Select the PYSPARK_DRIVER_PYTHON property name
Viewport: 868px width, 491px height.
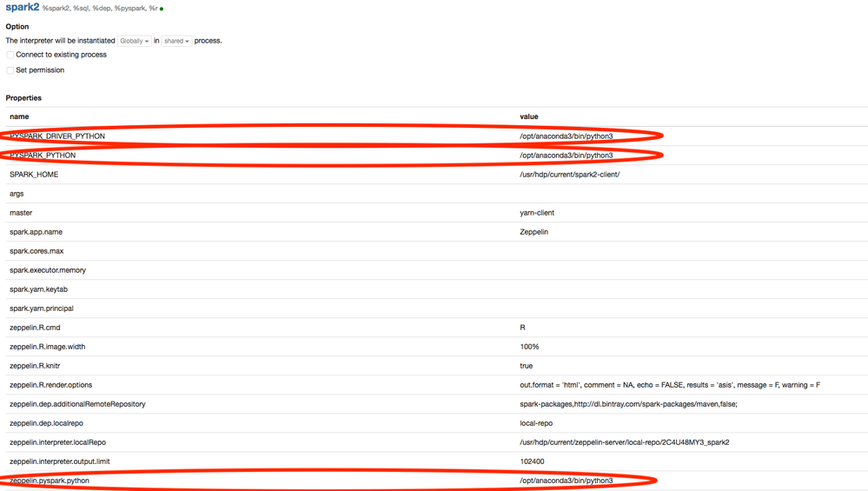(x=57, y=136)
